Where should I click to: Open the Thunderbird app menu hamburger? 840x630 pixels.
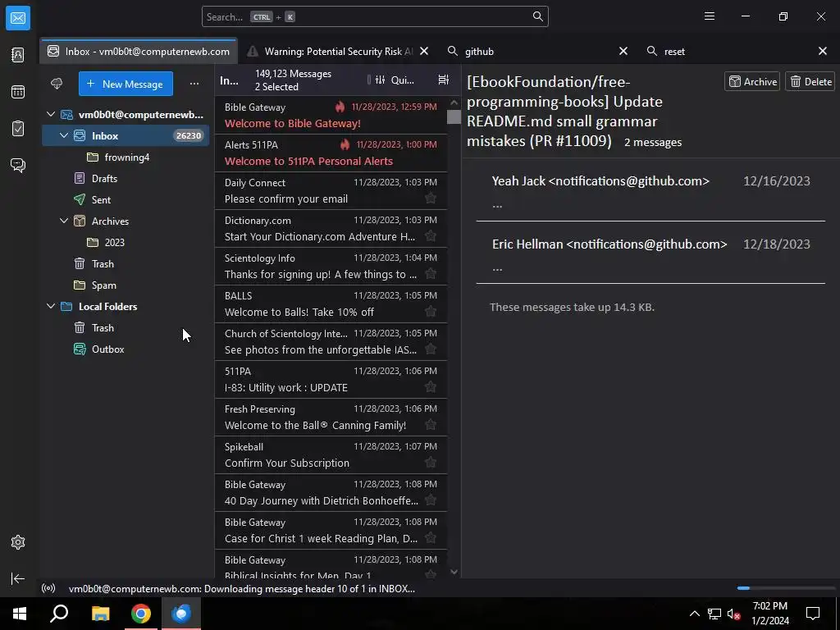(710, 16)
